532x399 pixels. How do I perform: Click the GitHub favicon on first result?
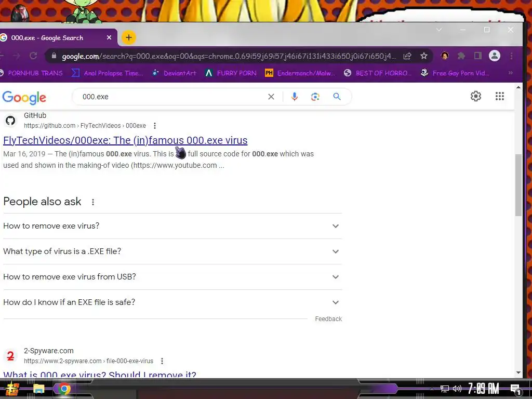[x=10, y=121]
